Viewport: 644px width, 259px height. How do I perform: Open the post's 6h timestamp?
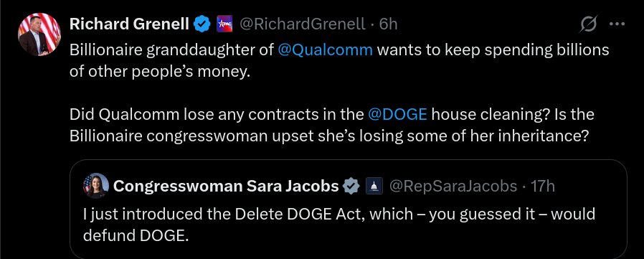388,24
